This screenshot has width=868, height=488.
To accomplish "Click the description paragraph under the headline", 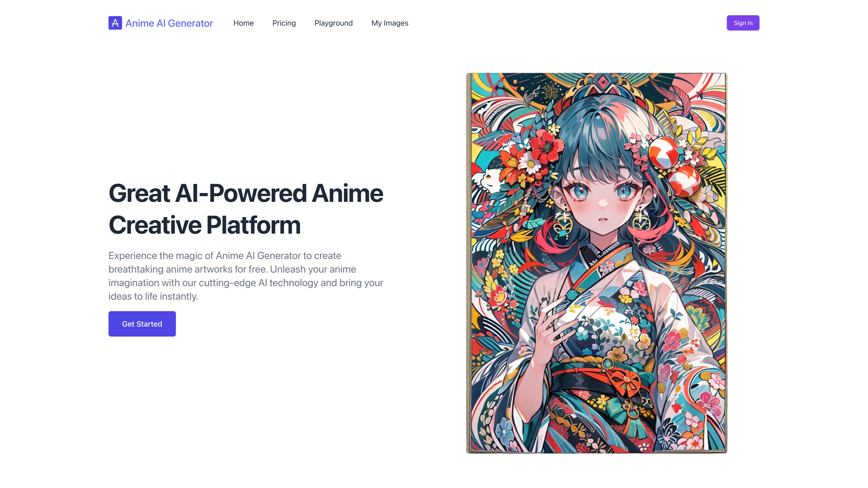I will (x=246, y=276).
